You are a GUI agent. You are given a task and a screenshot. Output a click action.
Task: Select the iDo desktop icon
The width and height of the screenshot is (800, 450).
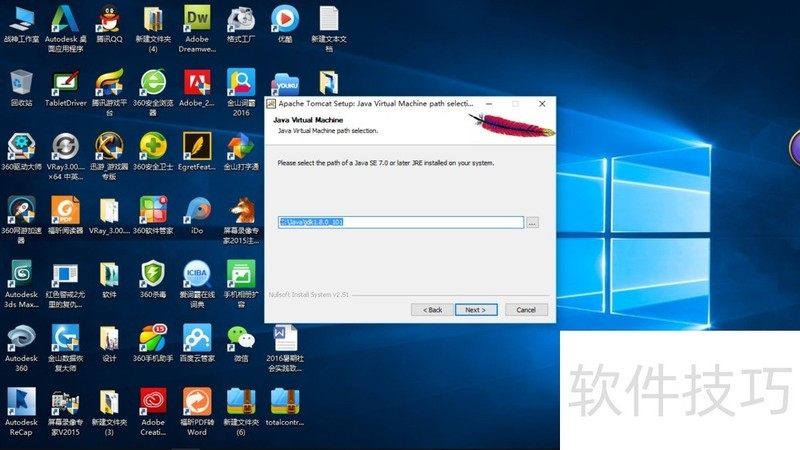point(197,211)
